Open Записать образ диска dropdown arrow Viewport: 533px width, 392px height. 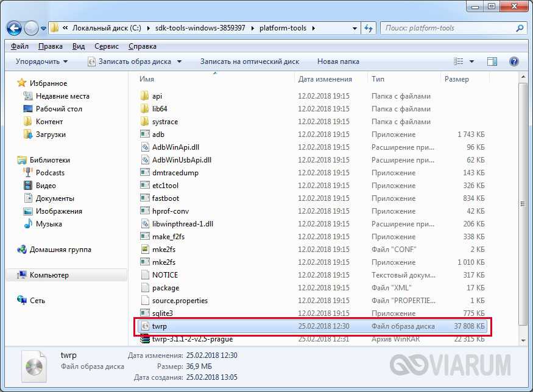click(x=179, y=61)
